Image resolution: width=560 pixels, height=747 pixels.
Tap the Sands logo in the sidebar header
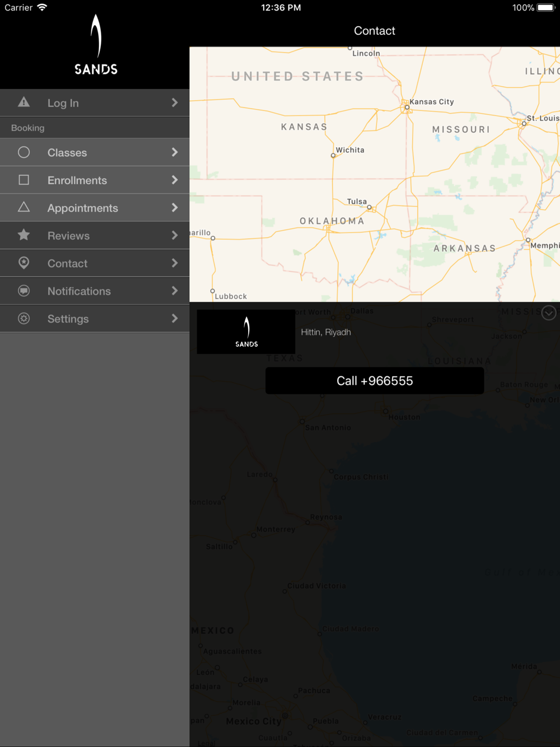pos(96,45)
